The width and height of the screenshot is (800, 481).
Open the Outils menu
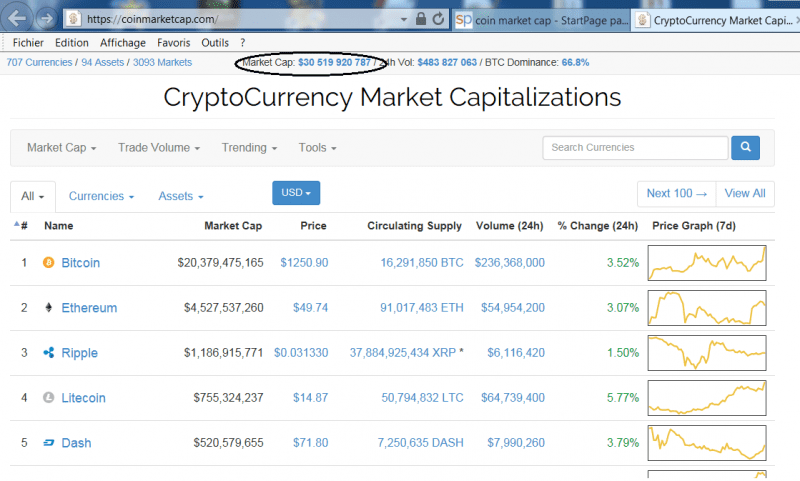(x=215, y=43)
